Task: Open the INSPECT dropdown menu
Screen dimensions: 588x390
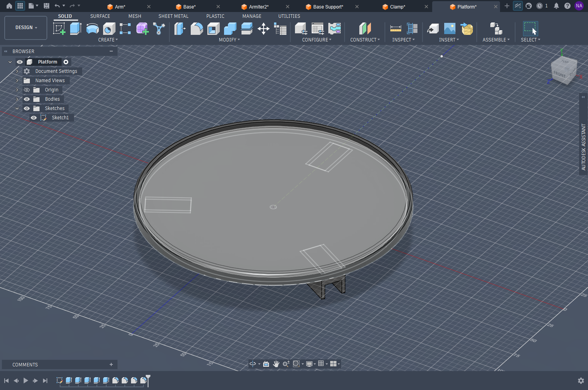Action: tap(403, 40)
